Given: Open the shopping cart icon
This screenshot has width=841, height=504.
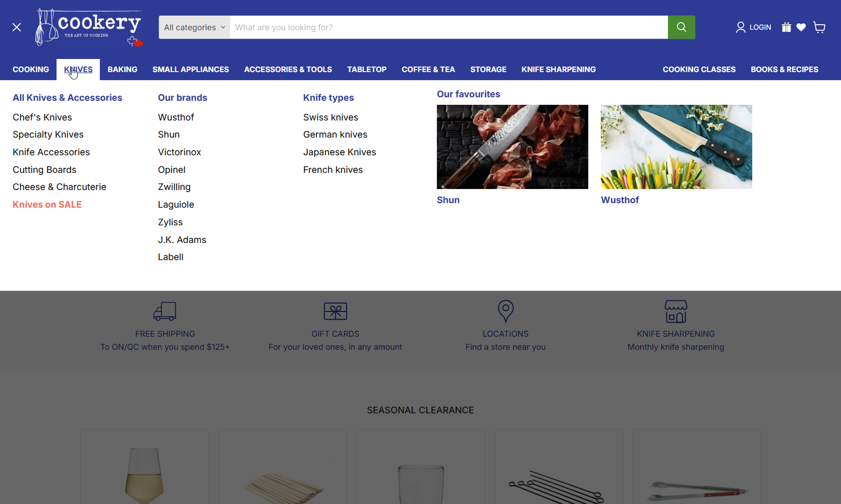Looking at the screenshot, I should point(819,27).
